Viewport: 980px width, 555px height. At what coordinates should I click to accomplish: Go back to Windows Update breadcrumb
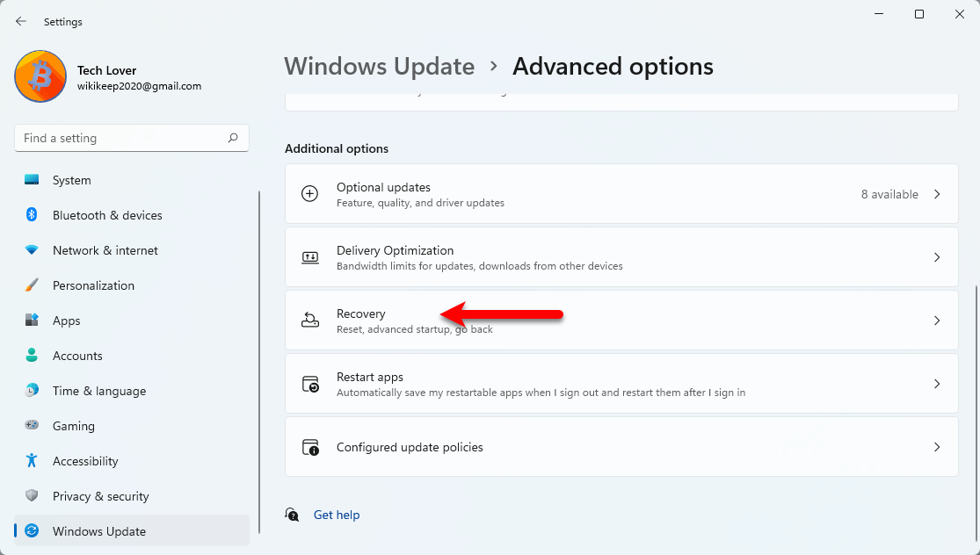tap(380, 66)
